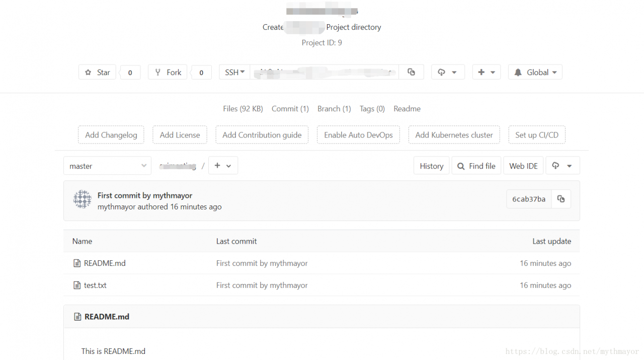The image size is (644, 360).
Task: Open Branch (1) link
Action: [x=334, y=109]
